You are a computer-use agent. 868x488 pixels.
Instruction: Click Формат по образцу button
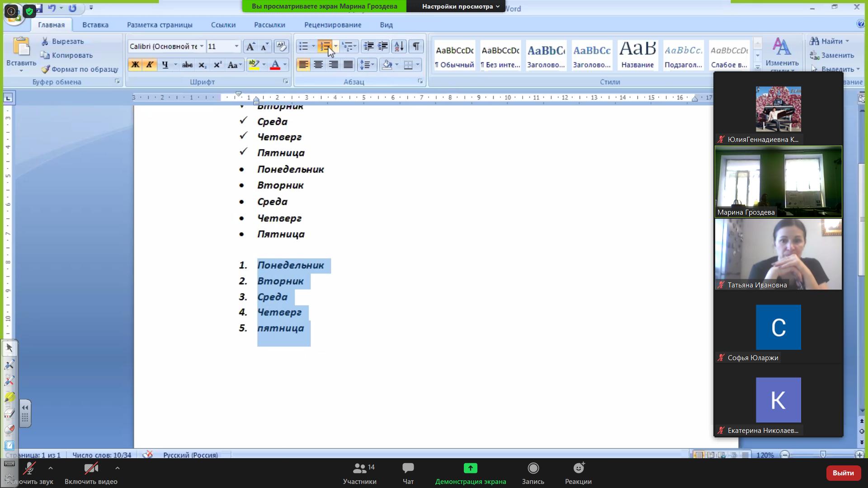[x=80, y=69]
